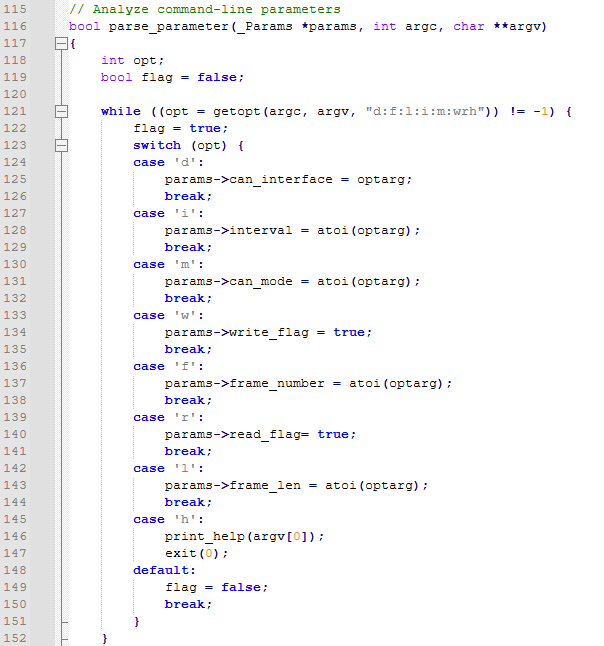The height and width of the screenshot is (646, 604).
Task: Click line number 133 in the margin
Action: [15, 315]
